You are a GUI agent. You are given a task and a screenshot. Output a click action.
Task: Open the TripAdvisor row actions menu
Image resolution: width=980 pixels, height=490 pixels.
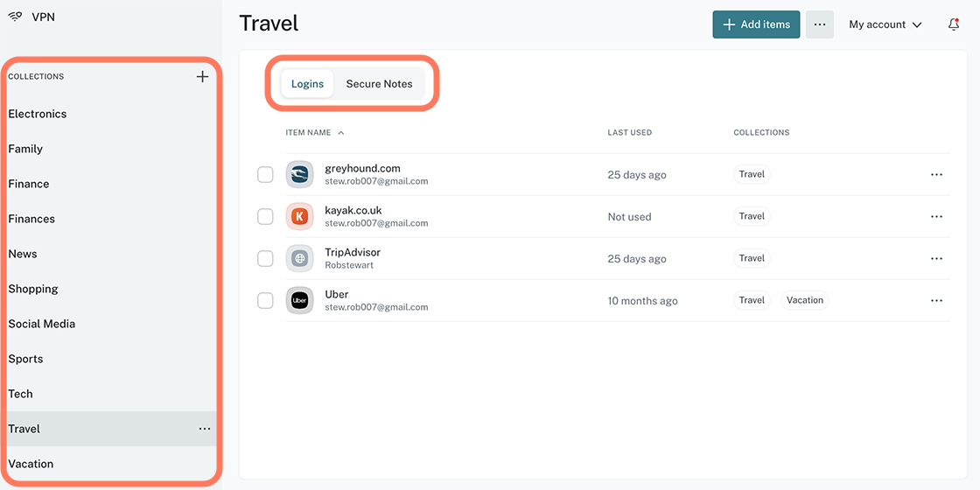click(936, 259)
